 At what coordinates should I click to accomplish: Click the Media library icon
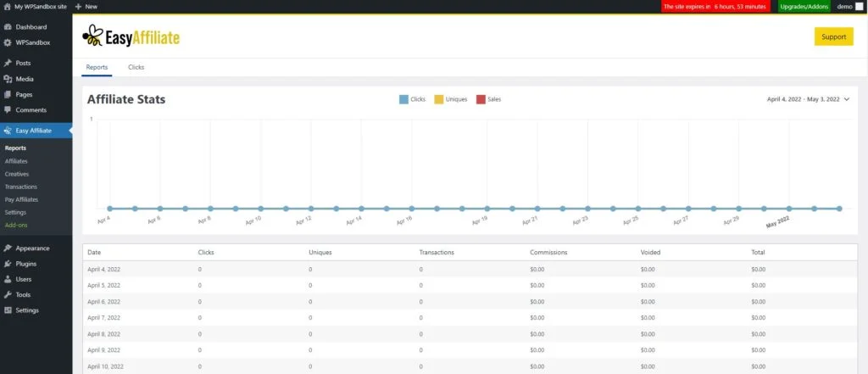[8, 79]
